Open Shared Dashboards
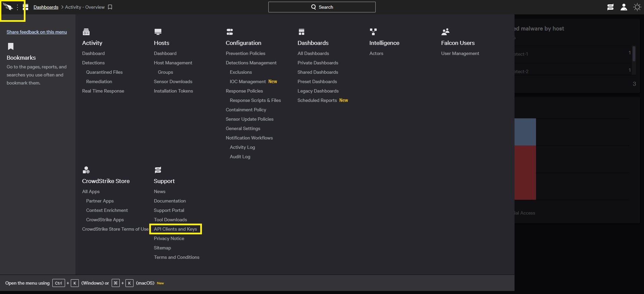This screenshot has width=644, height=294. point(318,72)
